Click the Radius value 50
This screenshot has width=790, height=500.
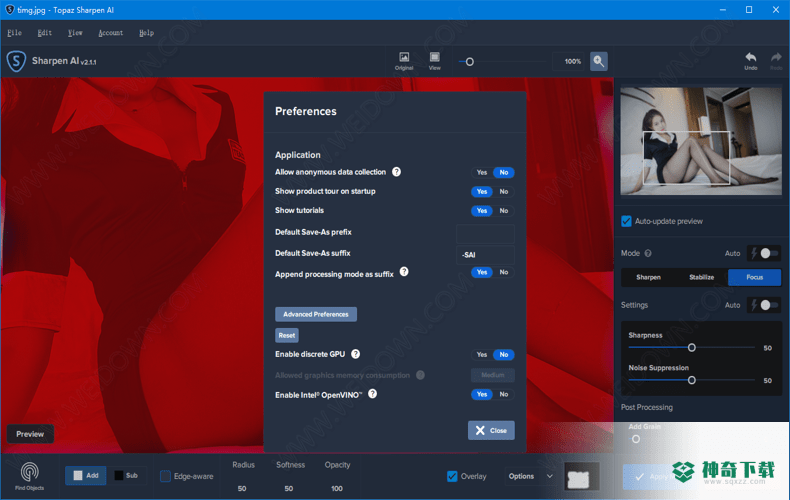coord(242,488)
